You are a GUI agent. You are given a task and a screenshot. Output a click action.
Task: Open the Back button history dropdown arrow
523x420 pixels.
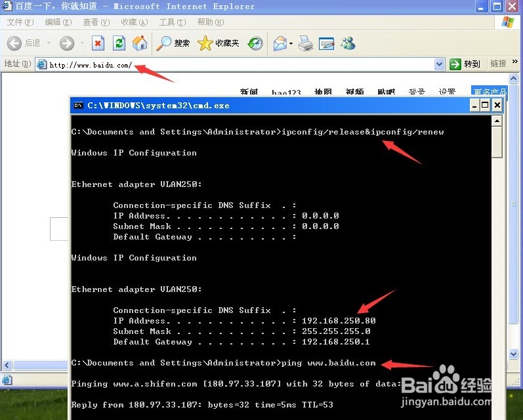[49, 43]
